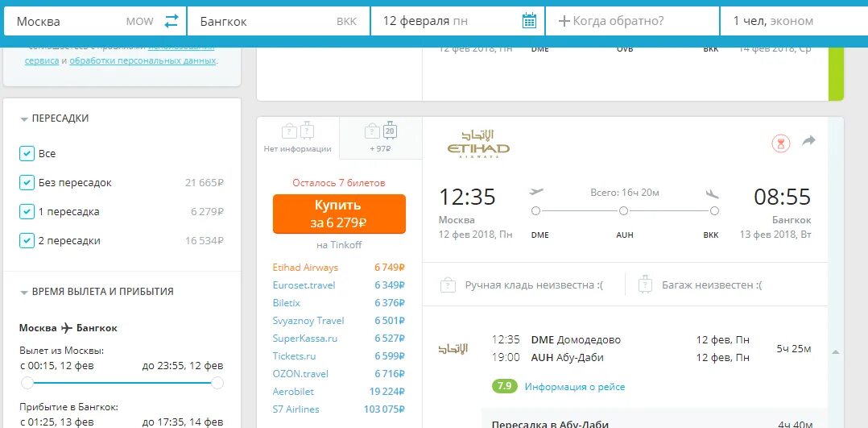Click the plus icon beside Когда обратно
Screen dimensions: 868x428
point(564,22)
